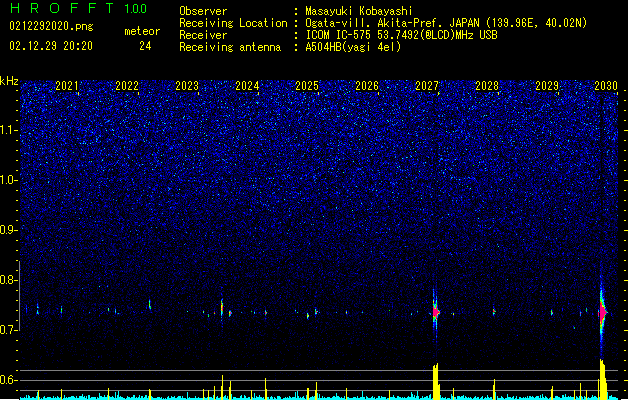
Task: Click the Observer label
Action: click(203, 11)
